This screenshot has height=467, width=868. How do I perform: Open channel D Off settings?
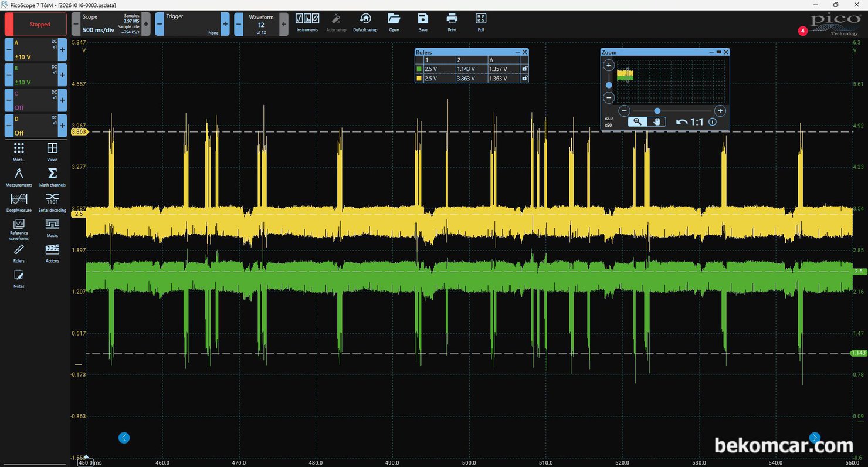(x=35, y=126)
